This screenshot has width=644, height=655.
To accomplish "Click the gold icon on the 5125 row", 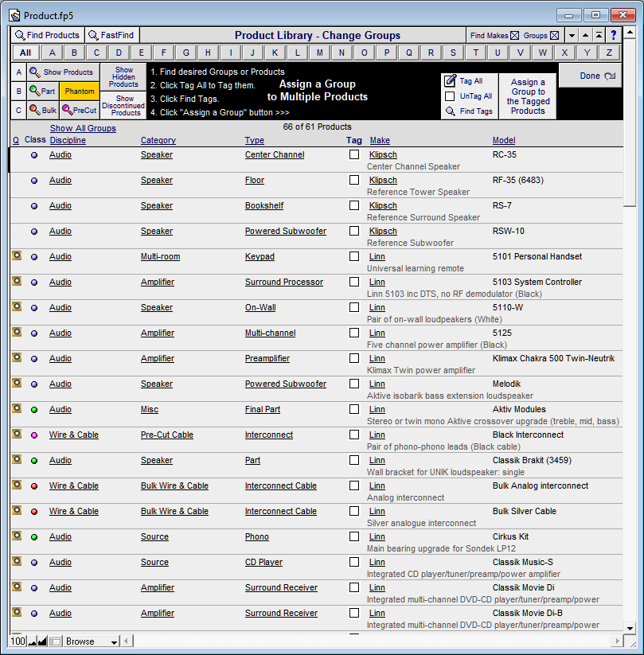I will [17, 332].
